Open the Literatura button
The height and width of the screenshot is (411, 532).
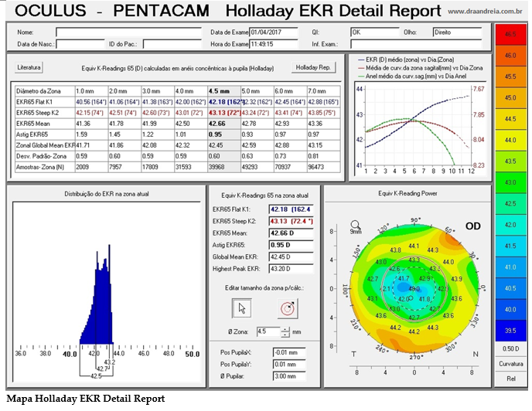coord(29,67)
